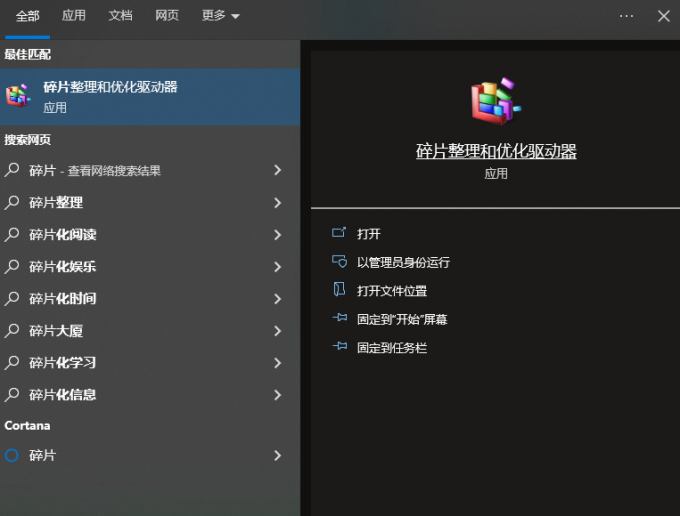This screenshot has width=680, height=516.
Task: Click the search icon beside 碎片整理
Action: pyautogui.click(x=12, y=202)
